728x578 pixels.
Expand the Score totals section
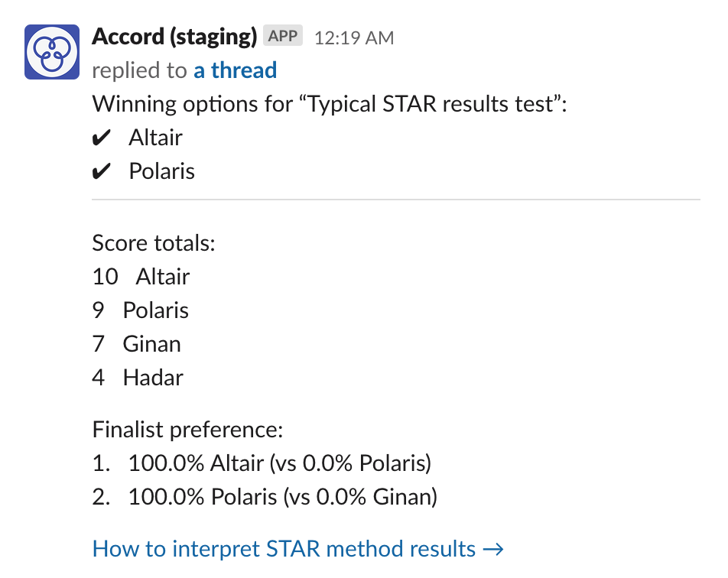153,242
